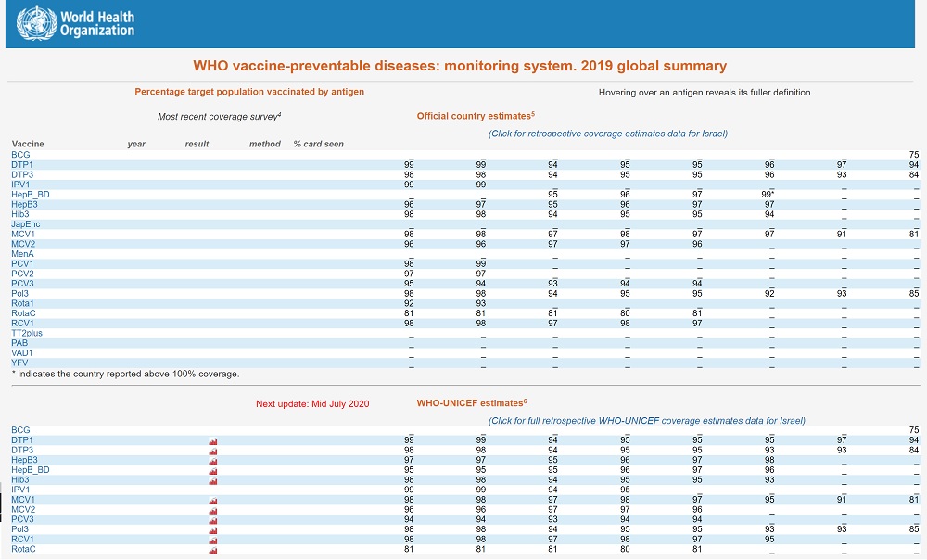The height and width of the screenshot is (560, 927).
Task: Open the DTP1 chart icon in WHO-UNICEF estimates
Action: pos(213,440)
